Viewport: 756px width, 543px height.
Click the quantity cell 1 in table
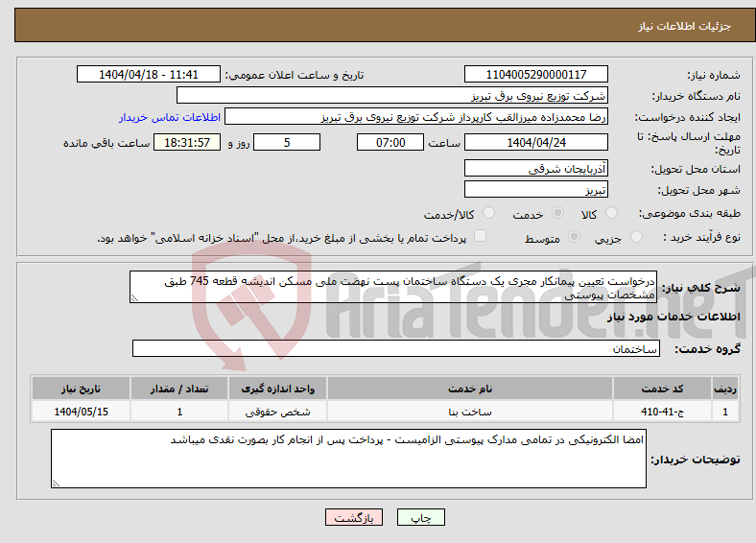coord(179,412)
